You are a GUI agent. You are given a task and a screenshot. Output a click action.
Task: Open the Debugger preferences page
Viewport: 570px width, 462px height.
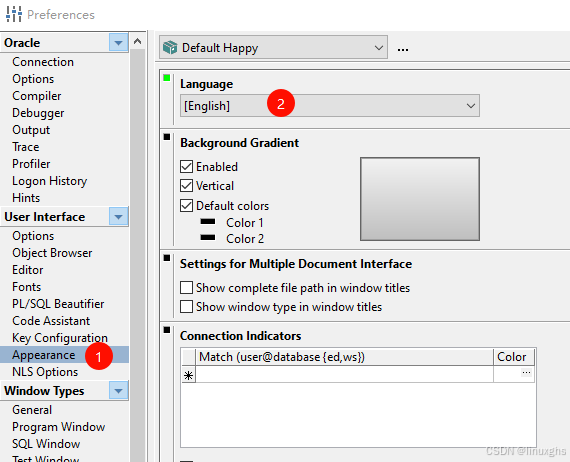[x=38, y=113]
